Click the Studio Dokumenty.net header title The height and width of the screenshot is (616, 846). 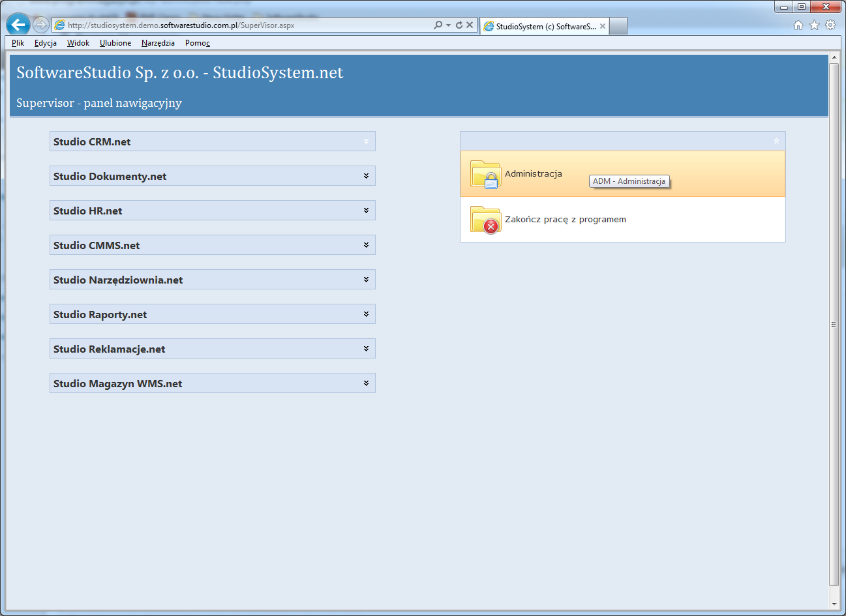[110, 176]
